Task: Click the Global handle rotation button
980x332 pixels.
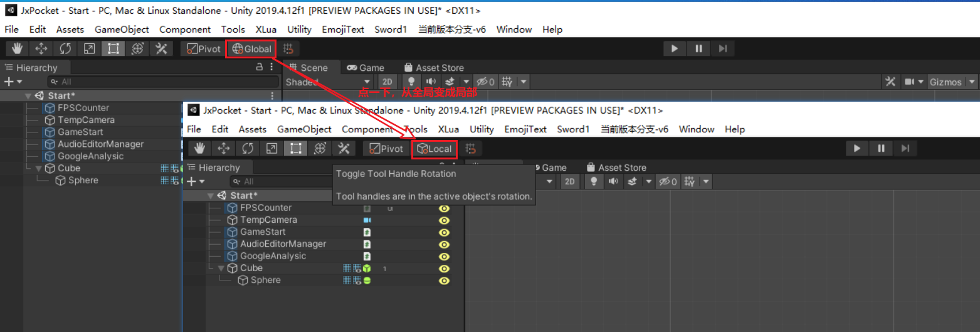Action: [x=251, y=49]
